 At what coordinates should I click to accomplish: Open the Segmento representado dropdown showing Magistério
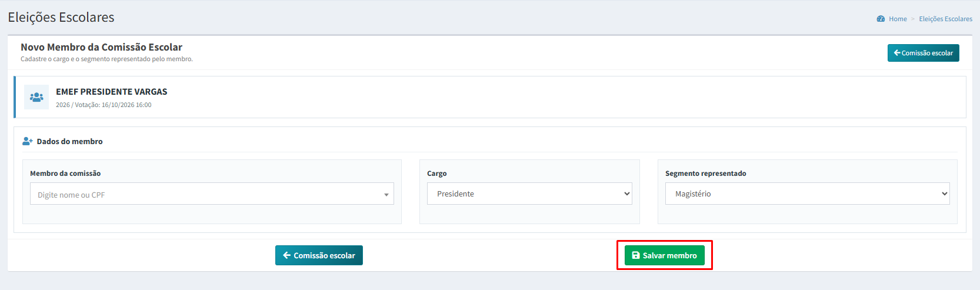[x=807, y=194]
